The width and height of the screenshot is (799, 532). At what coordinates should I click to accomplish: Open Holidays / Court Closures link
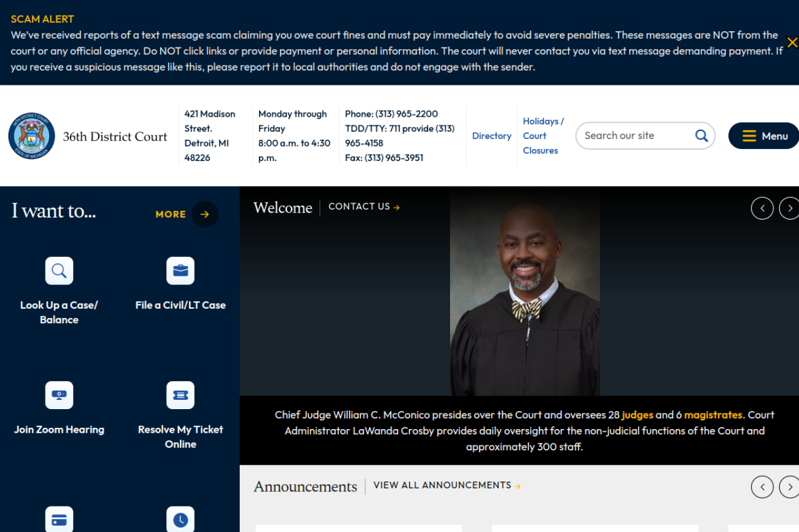542,136
